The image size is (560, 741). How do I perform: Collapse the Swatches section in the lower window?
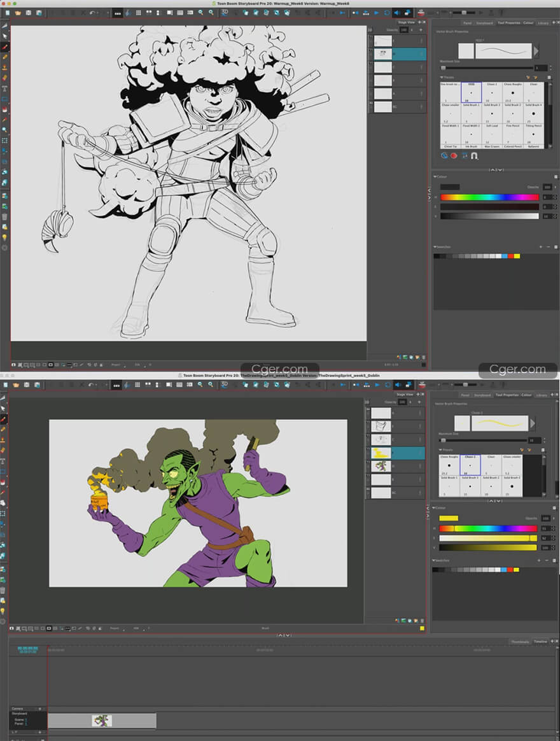click(435, 560)
